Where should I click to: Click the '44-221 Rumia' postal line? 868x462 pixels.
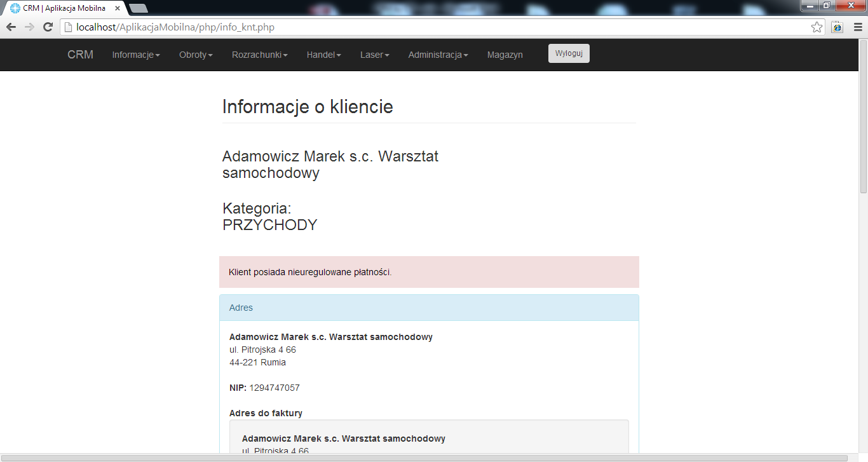coord(257,362)
